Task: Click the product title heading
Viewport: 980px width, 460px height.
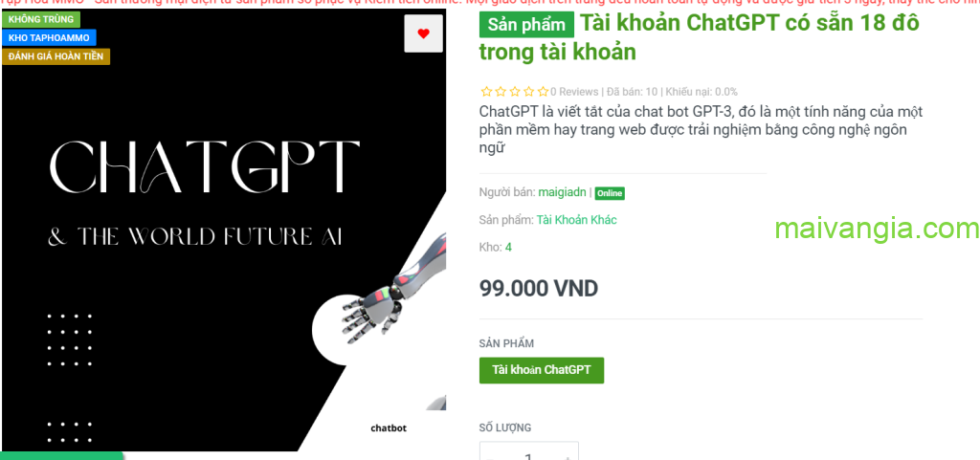Action: pyautogui.click(x=700, y=37)
